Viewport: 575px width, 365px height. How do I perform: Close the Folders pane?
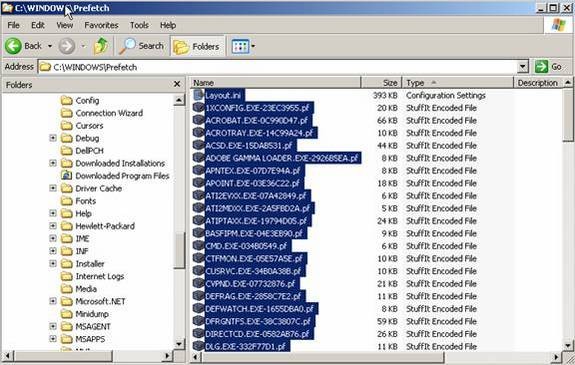click(x=177, y=84)
